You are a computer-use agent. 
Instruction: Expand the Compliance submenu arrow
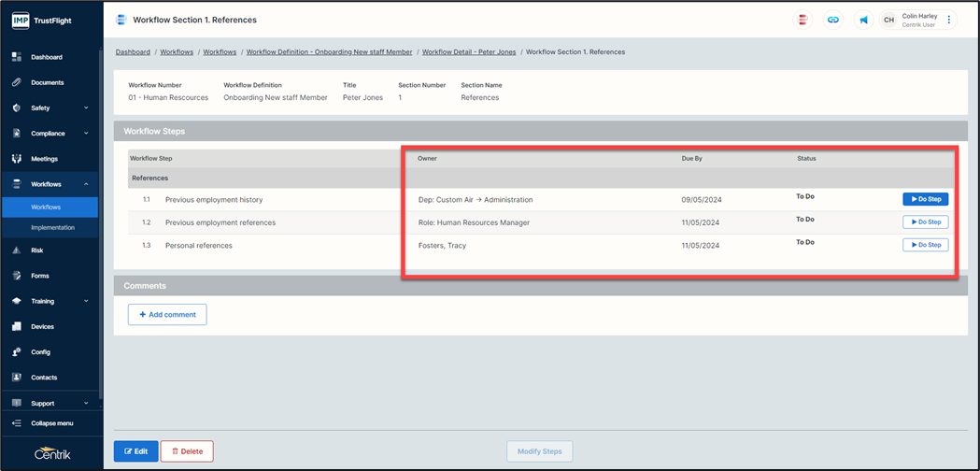pos(87,134)
